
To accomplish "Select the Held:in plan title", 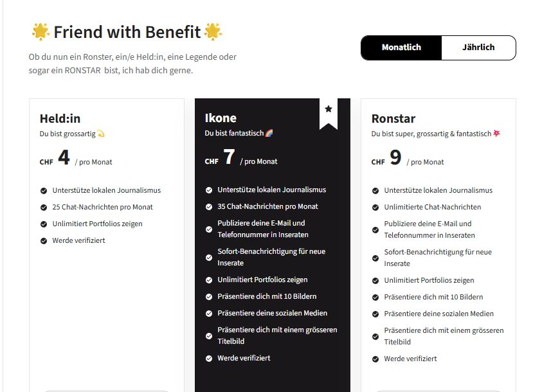I will point(60,118).
